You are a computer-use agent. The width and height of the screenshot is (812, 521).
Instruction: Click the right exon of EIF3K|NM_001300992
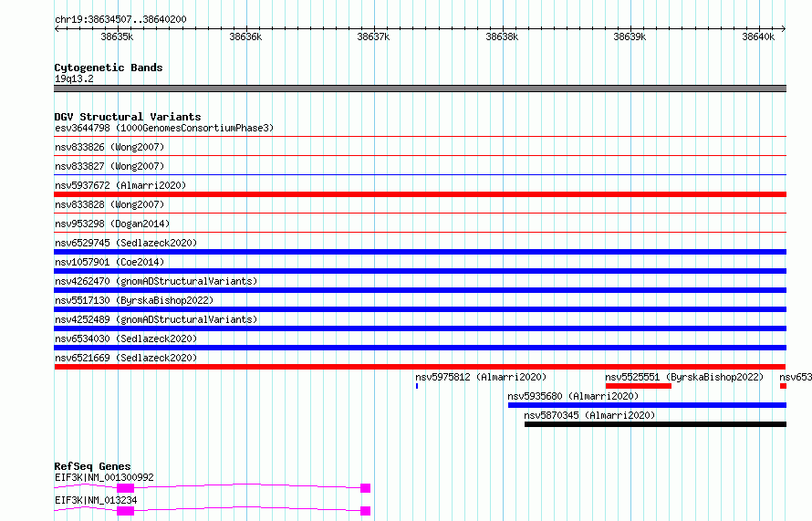(x=366, y=488)
